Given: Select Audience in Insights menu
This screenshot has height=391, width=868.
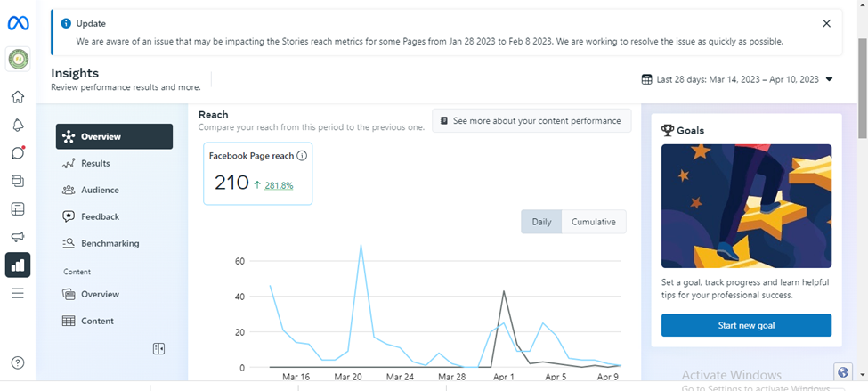Looking at the screenshot, I should [100, 190].
